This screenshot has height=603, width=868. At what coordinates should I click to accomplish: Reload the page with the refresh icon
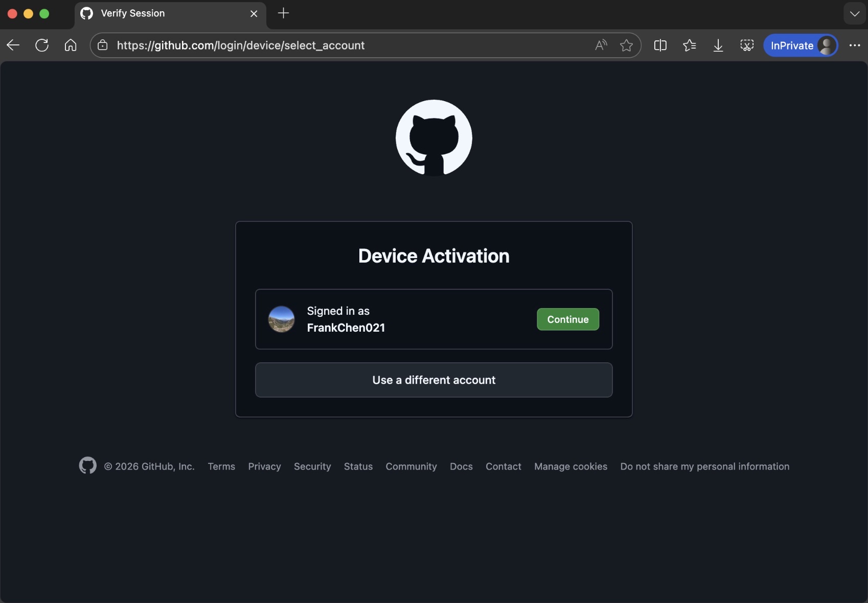point(41,45)
